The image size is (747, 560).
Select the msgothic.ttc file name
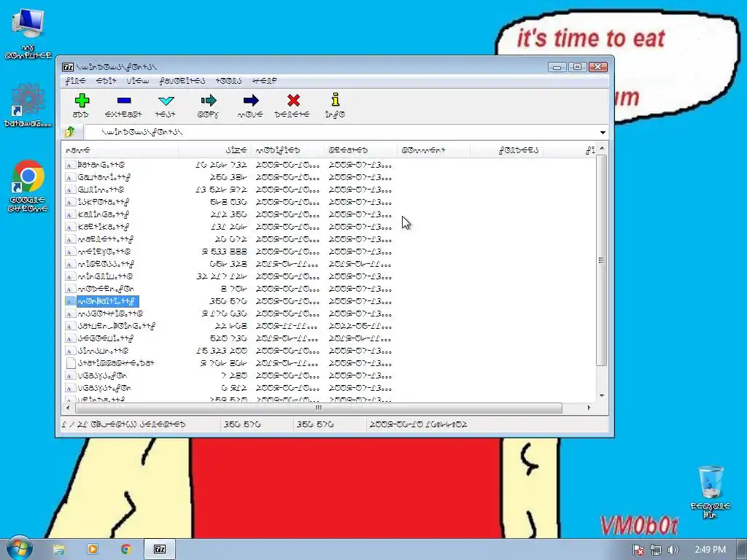click(x=111, y=314)
